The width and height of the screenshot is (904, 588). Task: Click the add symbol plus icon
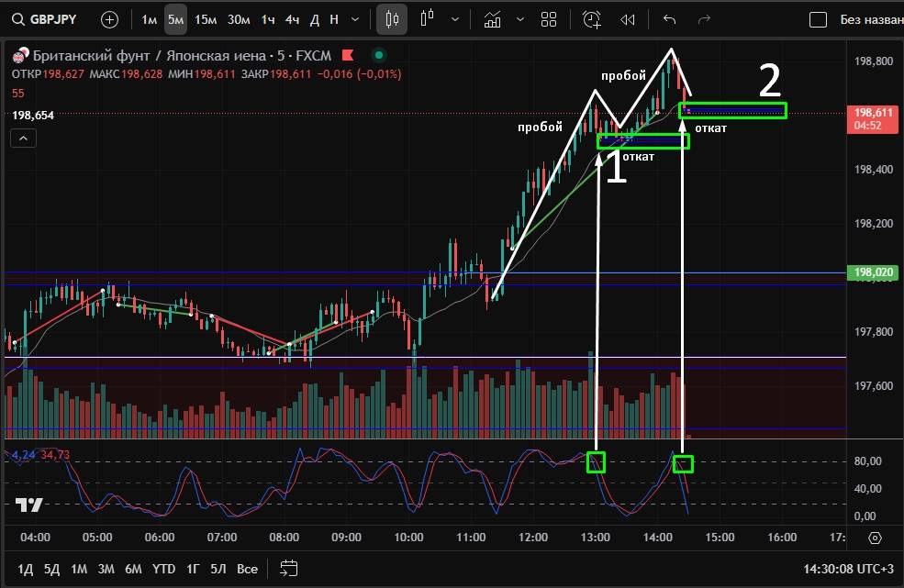pyautogui.click(x=109, y=19)
